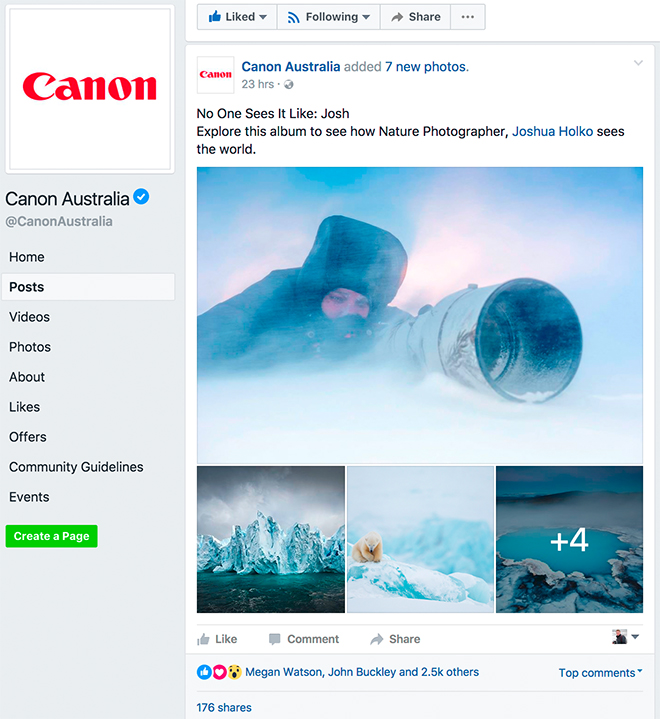Toggle the Liked button at top

point(237,17)
